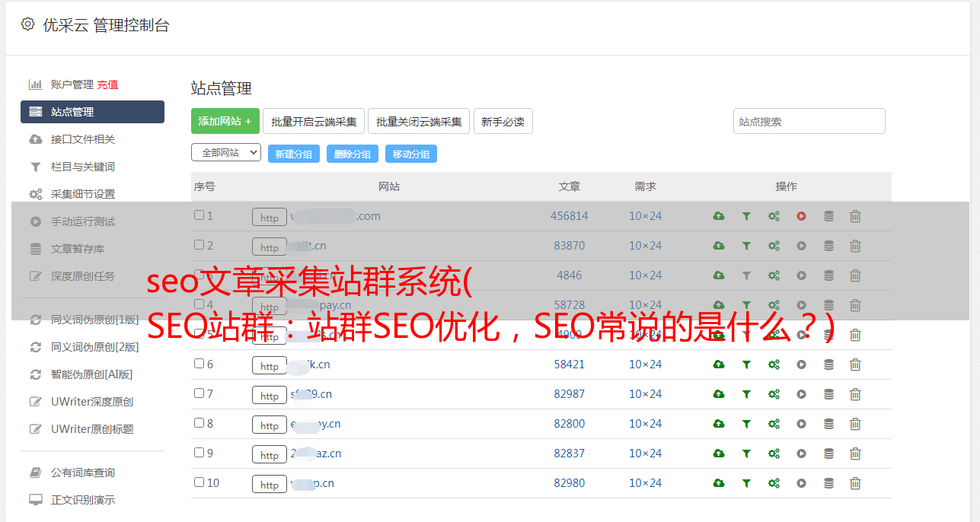Screen dimensions: 980x522
Task: Click http button in row 1
Action: pyautogui.click(x=270, y=218)
